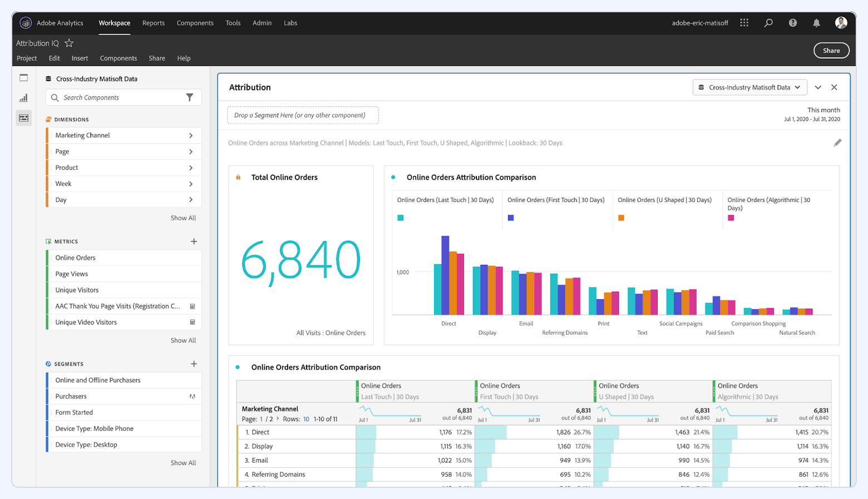Open the search magnifier in the header
Image resolution: width=868 pixels, height=499 pixels.
[768, 23]
